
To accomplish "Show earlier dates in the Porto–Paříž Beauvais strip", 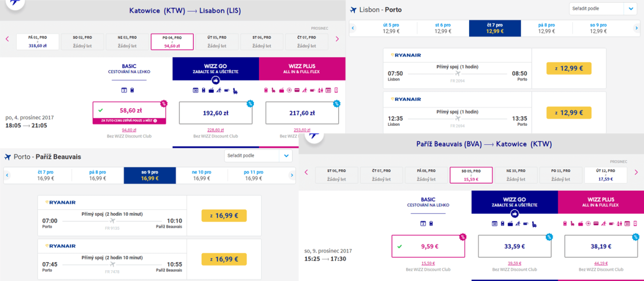I will (8, 175).
